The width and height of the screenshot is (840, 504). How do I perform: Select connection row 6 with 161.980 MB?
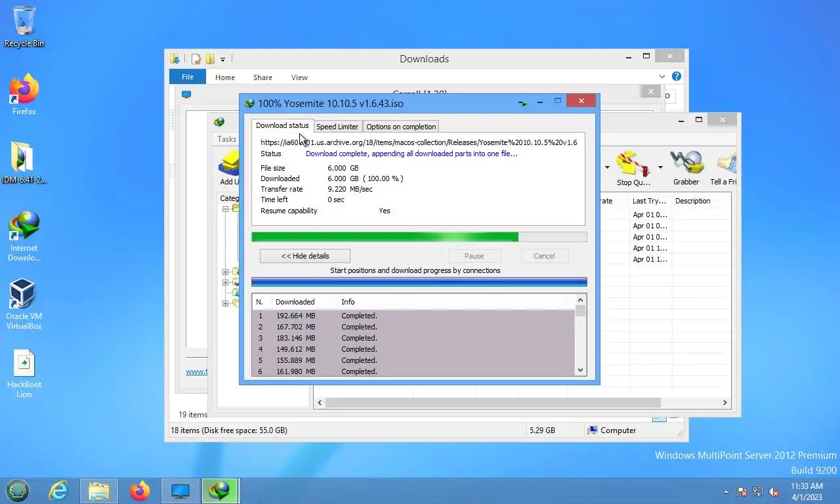413,371
